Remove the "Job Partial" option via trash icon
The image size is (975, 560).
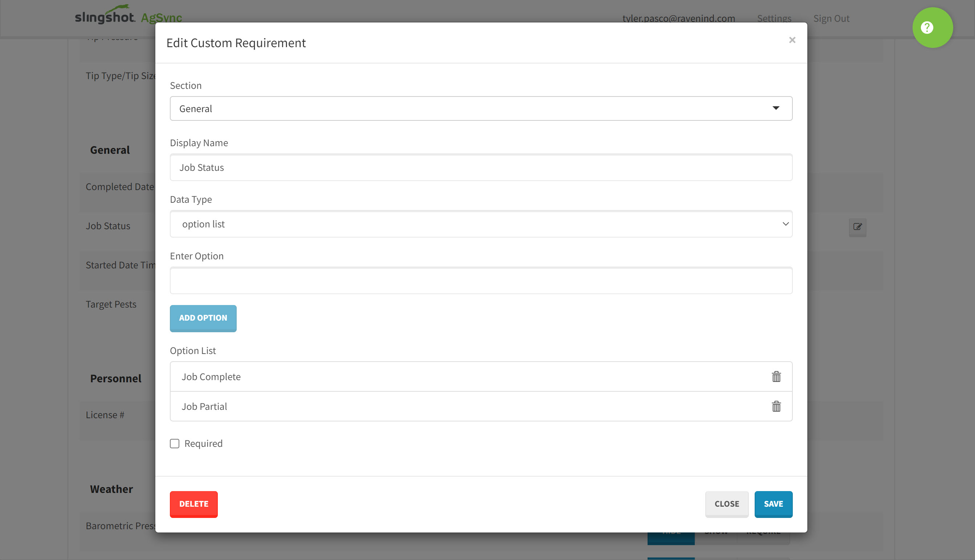click(x=776, y=406)
